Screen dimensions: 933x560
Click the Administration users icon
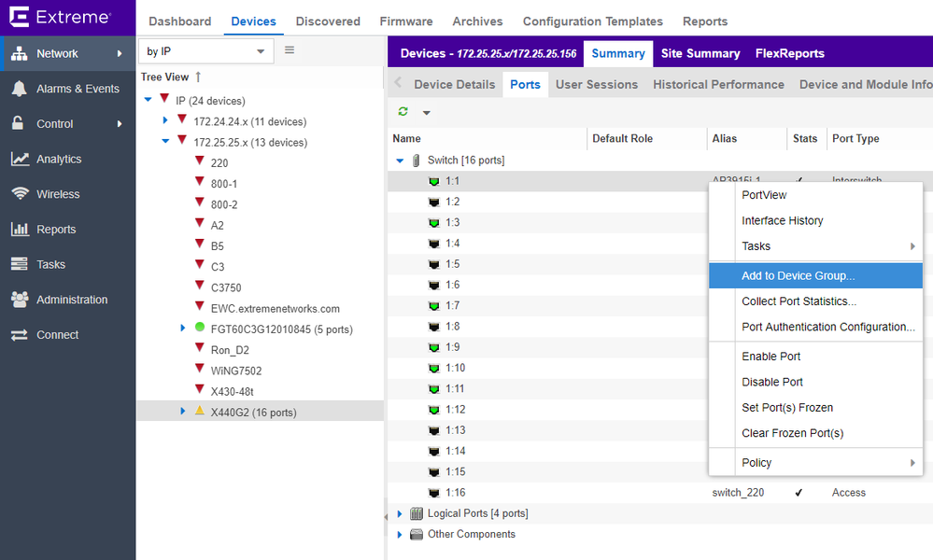tap(19, 300)
